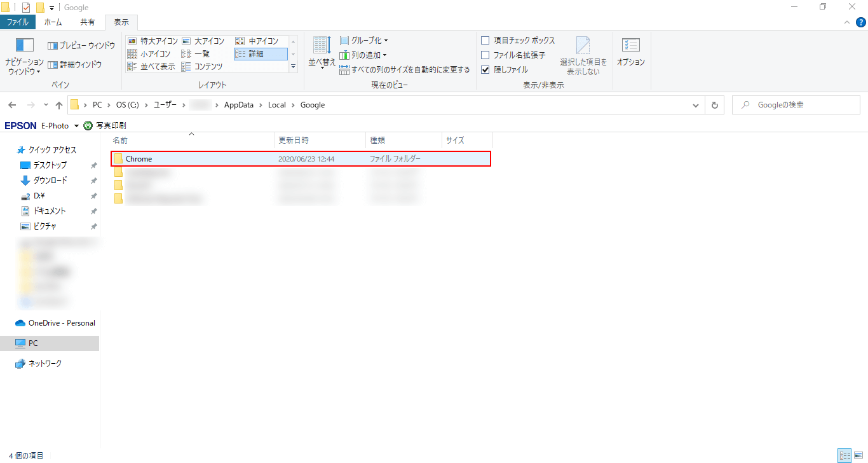Go back with the left arrow
The height and width of the screenshot is (463, 868).
[12, 105]
